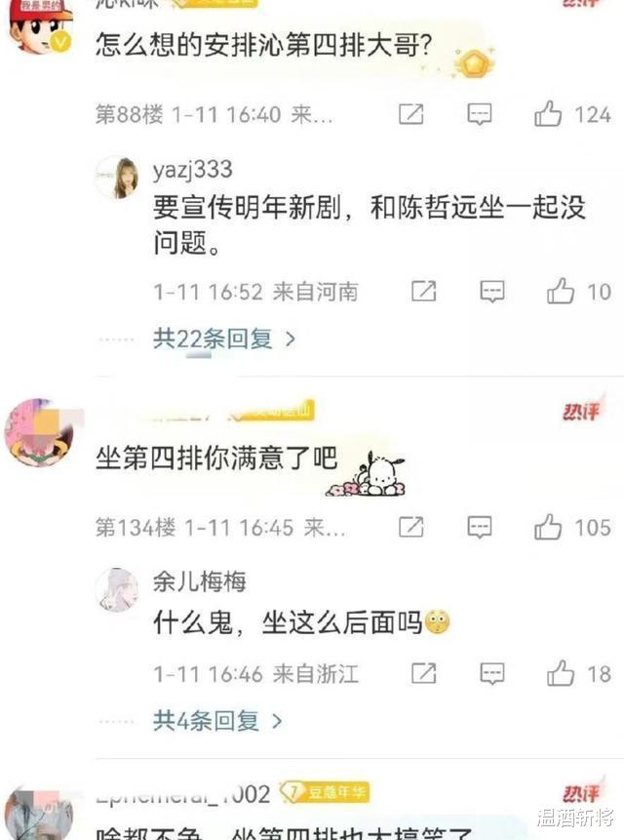
Task: Like yazj333's reply with 10 likes
Action: [x=560, y=292]
